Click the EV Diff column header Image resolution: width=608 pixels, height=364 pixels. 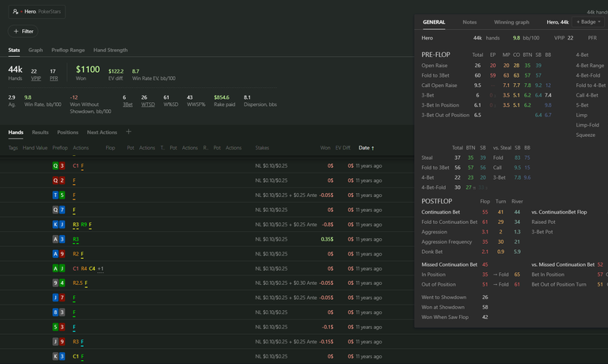click(x=342, y=148)
